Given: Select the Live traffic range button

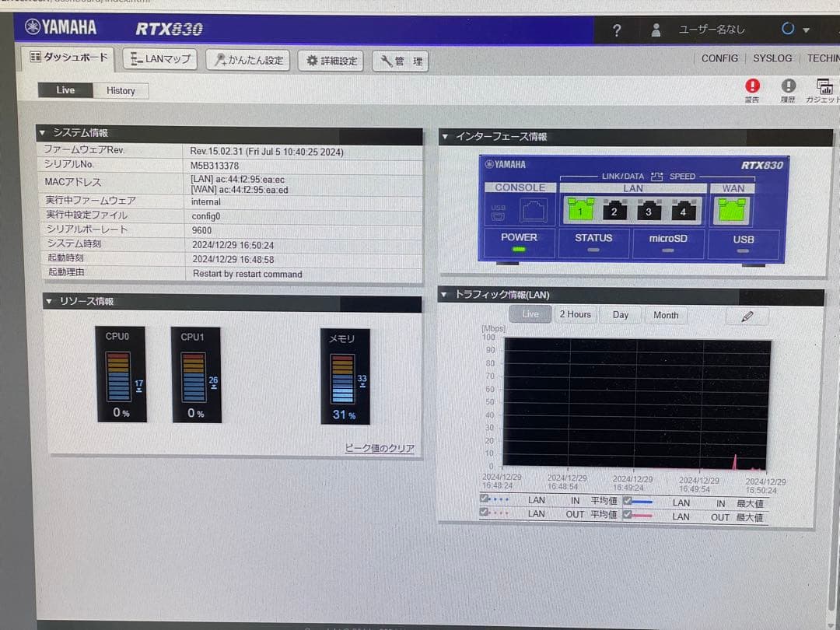Looking at the screenshot, I should coord(530,314).
